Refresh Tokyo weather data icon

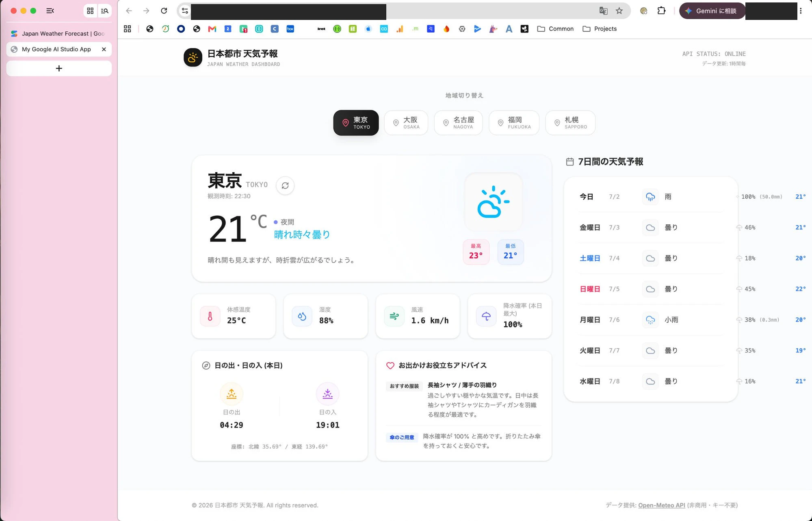click(285, 185)
